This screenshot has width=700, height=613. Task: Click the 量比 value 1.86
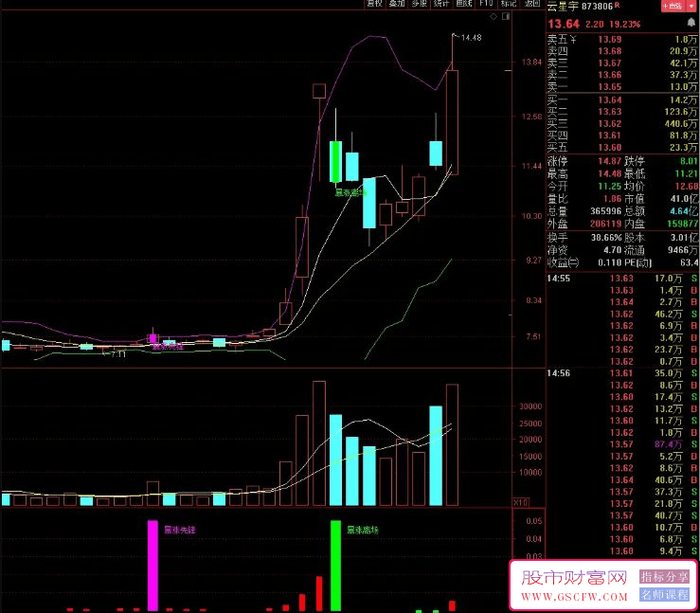[x=613, y=199]
